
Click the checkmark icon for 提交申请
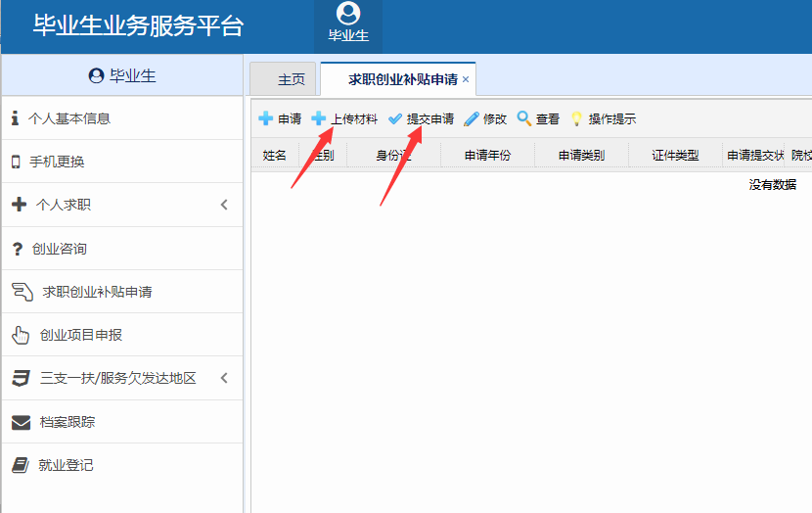pos(395,118)
